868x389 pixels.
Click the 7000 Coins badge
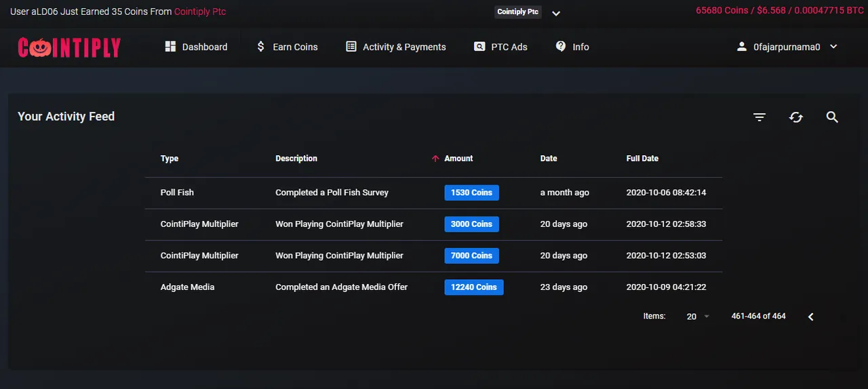pos(471,255)
